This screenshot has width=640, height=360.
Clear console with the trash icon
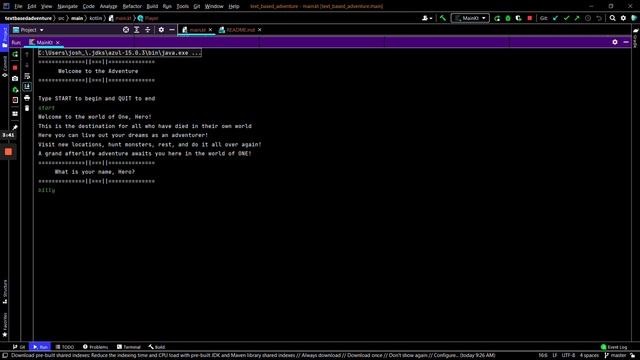[x=27, y=108]
